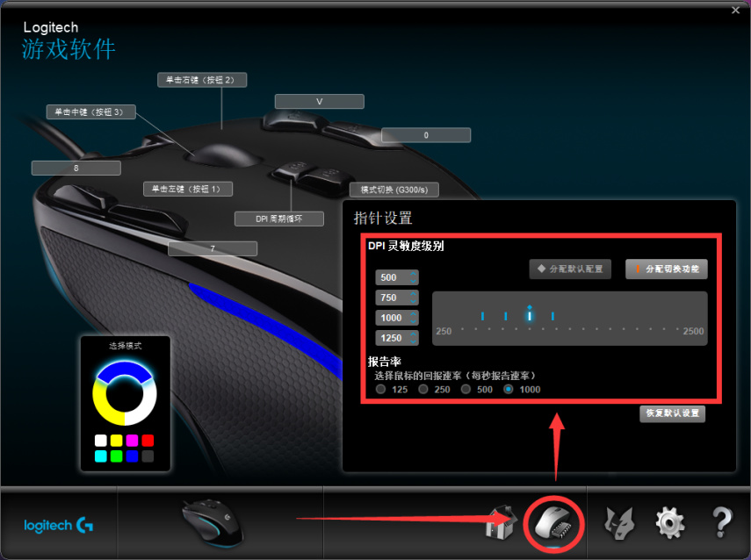Select the 500 report rate option
The height and width of the screenshot is (560, 751).
click(x=466, y=389)
